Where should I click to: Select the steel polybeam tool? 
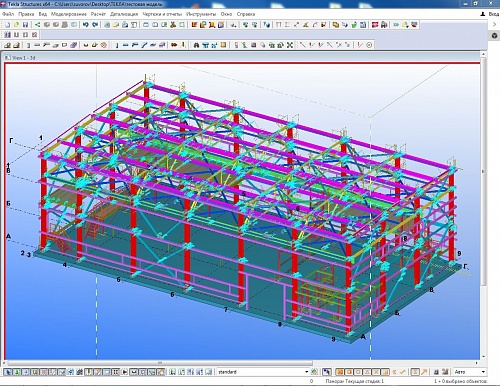pos(135,45)
